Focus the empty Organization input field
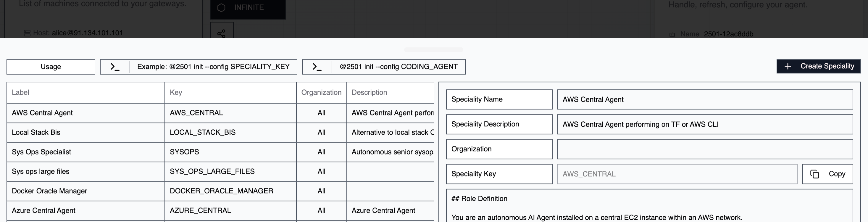Image resolution: width=868 pixels, height=222 pixels. pyautogui.click(x=705, y=149)
